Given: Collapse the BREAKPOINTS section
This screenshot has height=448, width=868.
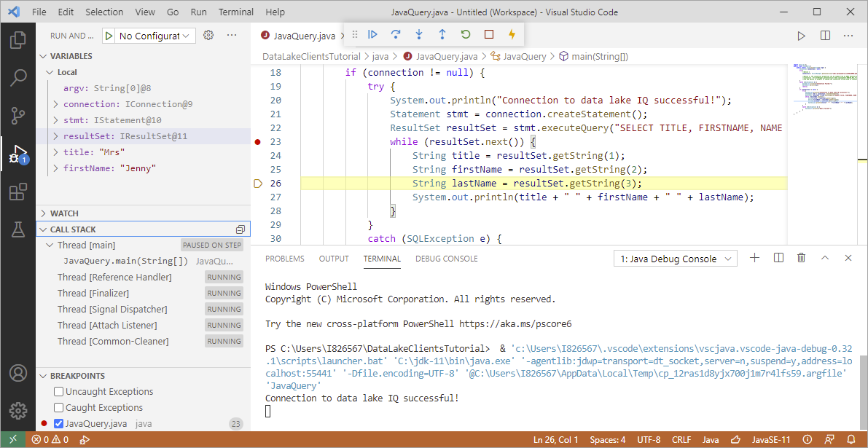Looking at the screenshot, I should pyautogui.click(x=44, y=376).
